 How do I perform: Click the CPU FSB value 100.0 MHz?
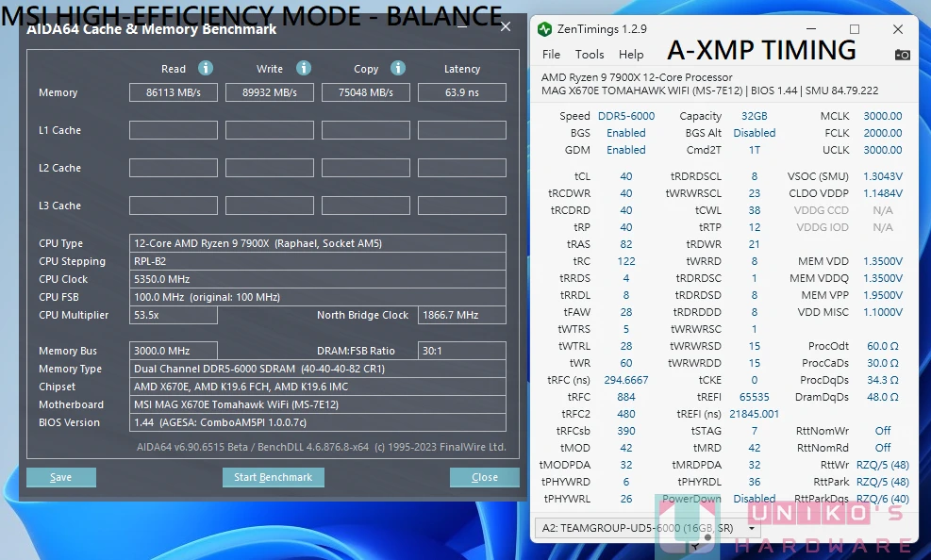point(318,297)
